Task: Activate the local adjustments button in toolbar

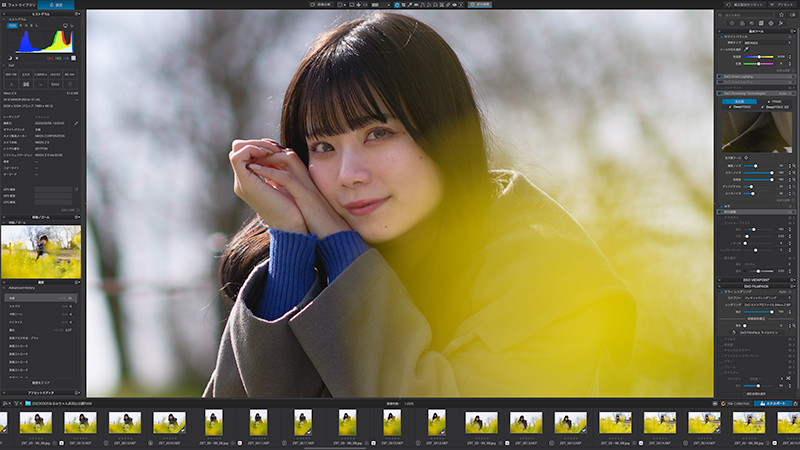Action: pos(480,5)
